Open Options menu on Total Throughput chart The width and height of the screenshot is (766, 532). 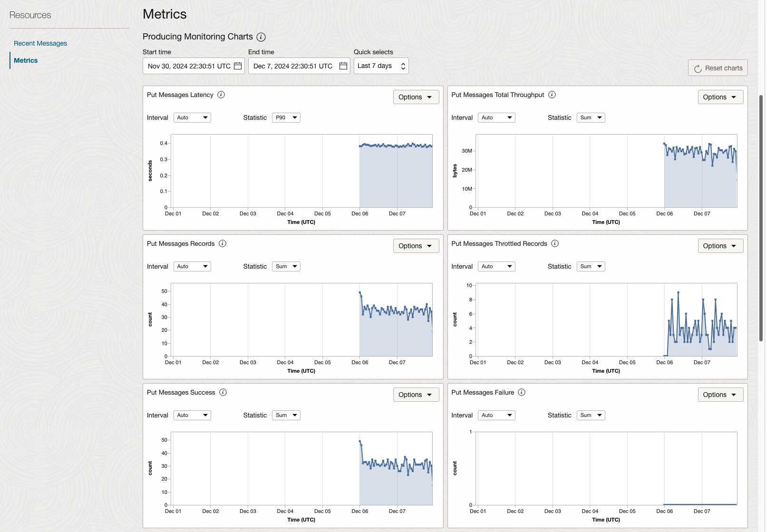pyautogui.click(x=720, y=97)
